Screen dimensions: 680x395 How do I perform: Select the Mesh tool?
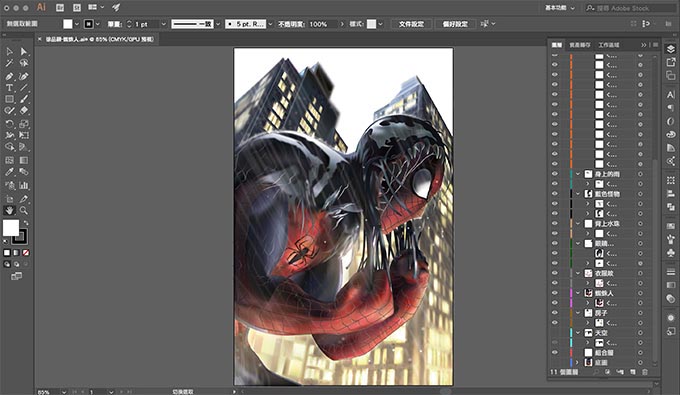tap(9, 160)
